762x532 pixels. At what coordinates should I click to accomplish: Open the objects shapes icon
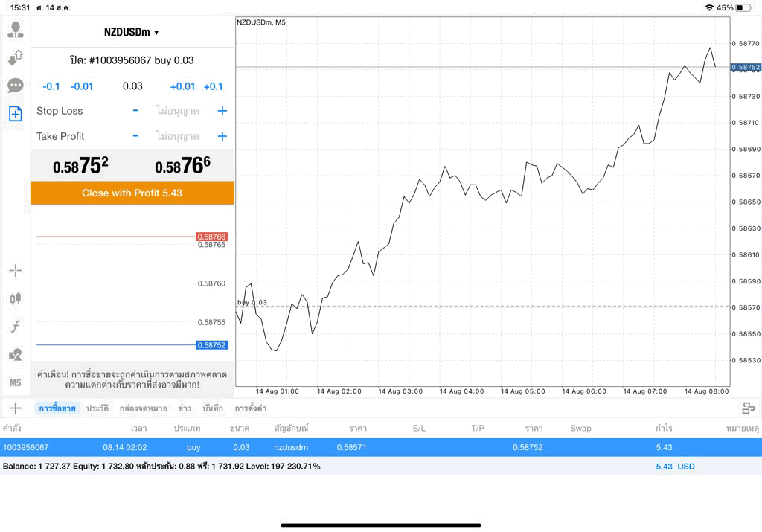coord(16,354)
